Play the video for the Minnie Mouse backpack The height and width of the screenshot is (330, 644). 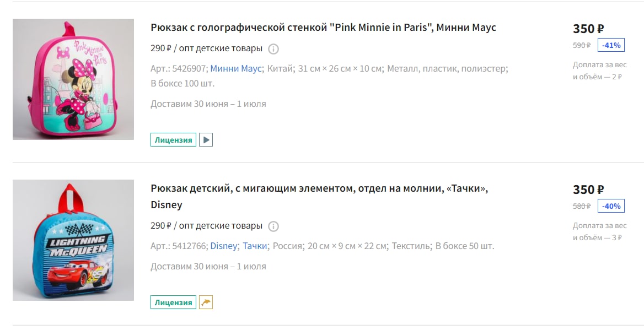click(x=206, y=140)
